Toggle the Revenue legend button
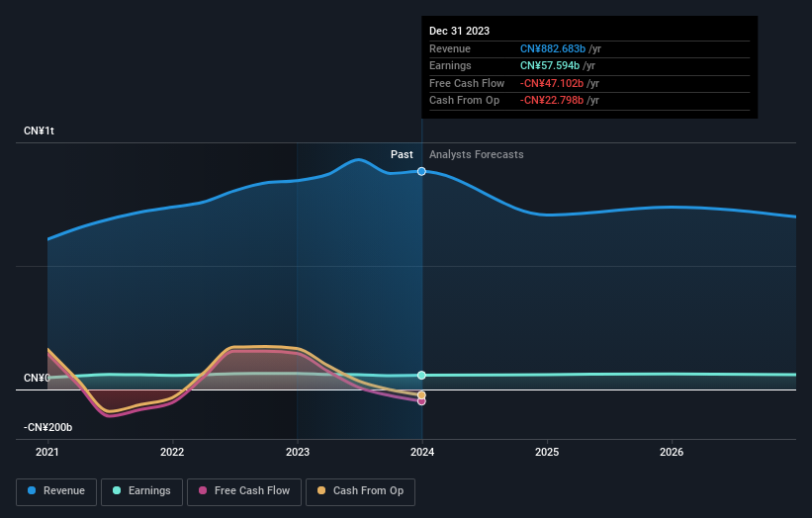Screen dimensions: 812x518 (x=56, y=491)
